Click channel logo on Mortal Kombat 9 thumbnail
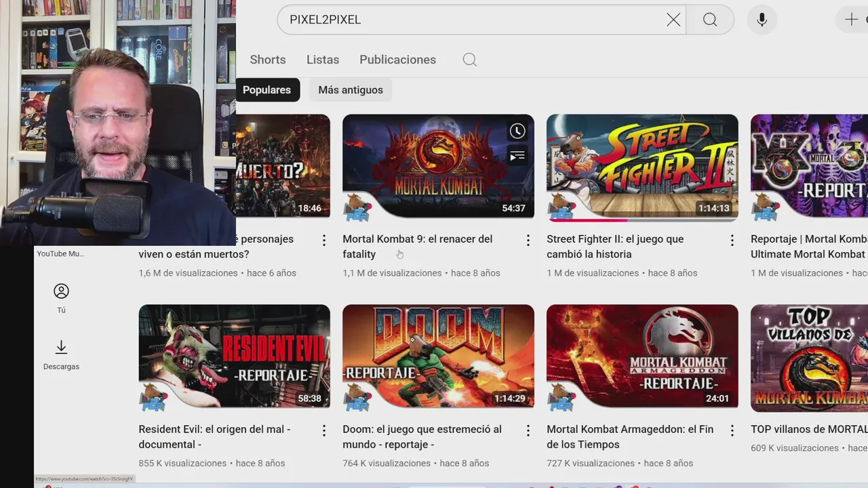 357,207
